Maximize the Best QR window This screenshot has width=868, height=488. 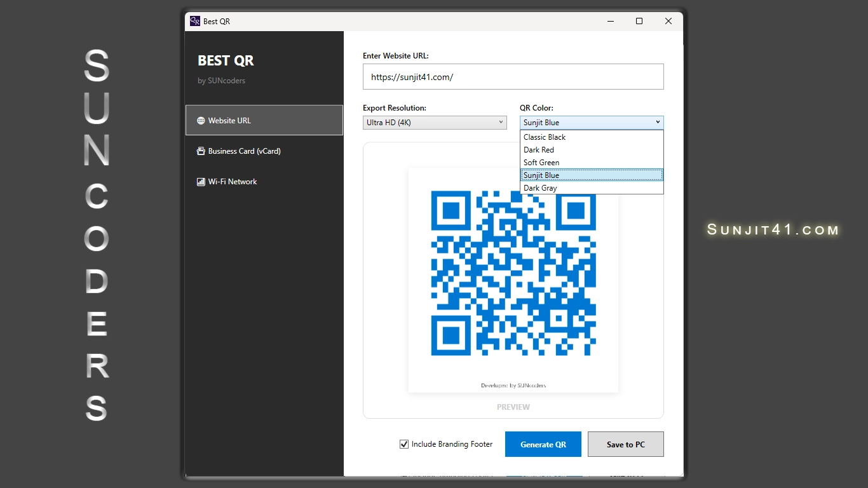coord(639,21)
